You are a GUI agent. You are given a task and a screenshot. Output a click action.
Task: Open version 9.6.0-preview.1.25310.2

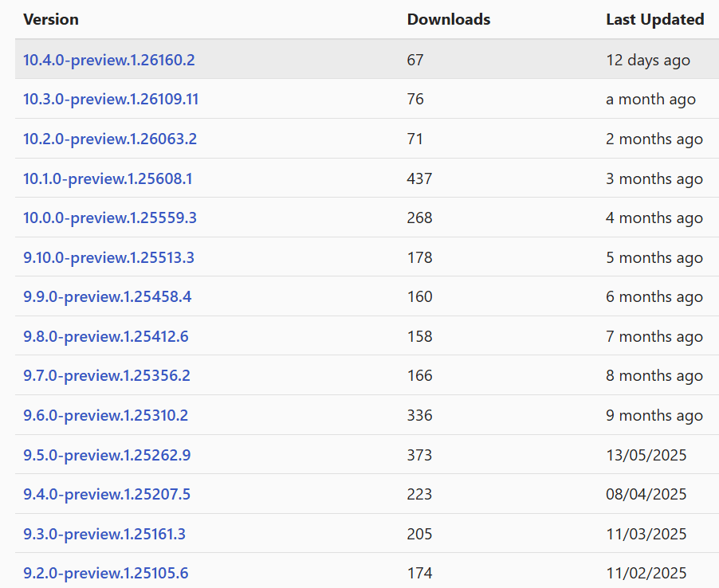106,415
